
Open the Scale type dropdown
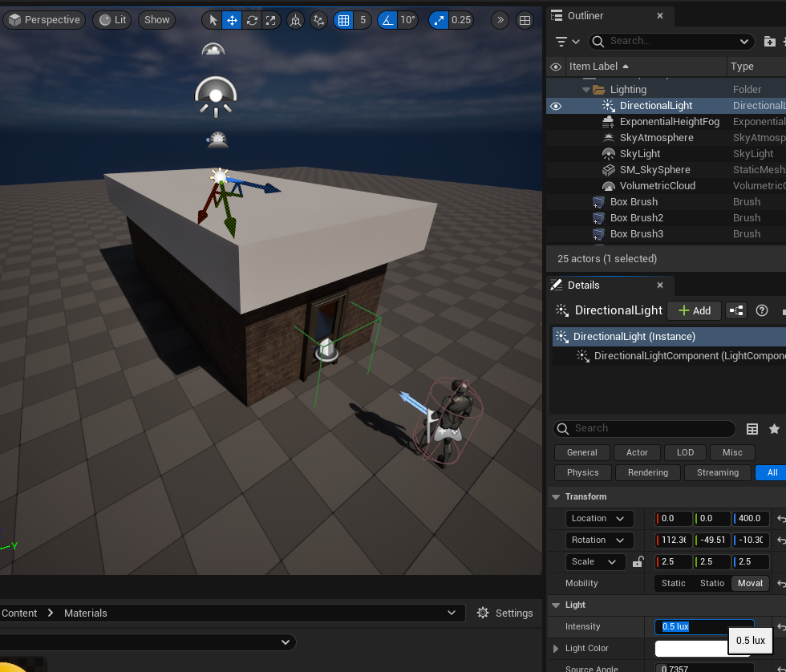coord(595,562)
